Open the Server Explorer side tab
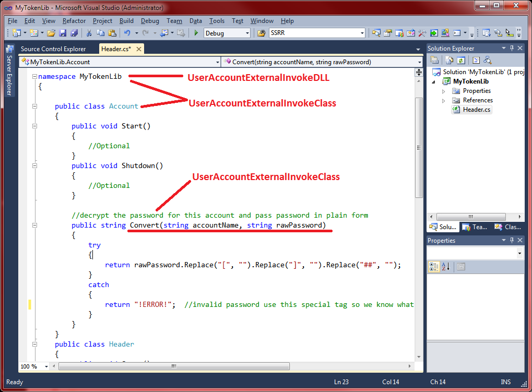The image size is (532, 392). coord(9,70)
